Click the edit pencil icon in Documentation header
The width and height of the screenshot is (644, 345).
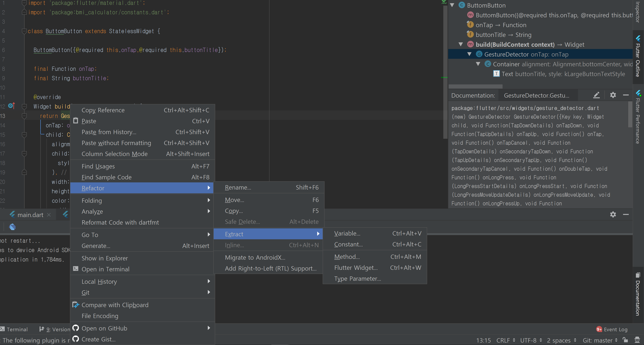tap(596, 95)
